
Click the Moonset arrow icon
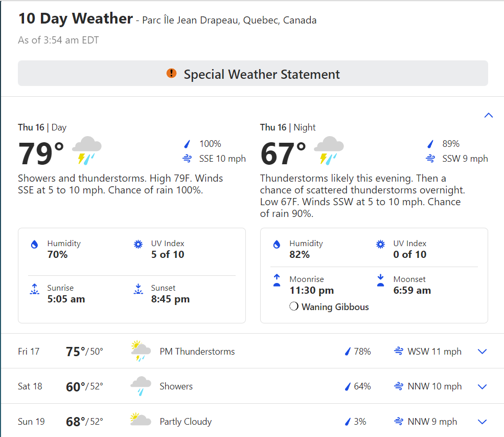(x=380, y=280)
